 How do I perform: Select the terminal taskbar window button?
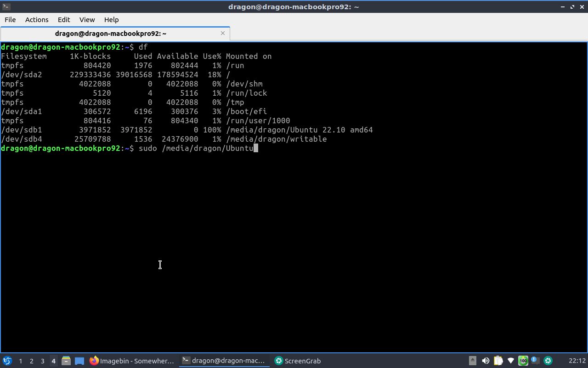click(224, 361)
